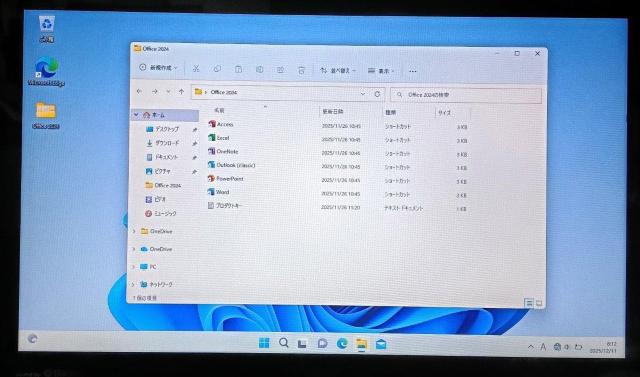Open the See more (…) toolbar menu
The image size is (640, 377).
413,71
